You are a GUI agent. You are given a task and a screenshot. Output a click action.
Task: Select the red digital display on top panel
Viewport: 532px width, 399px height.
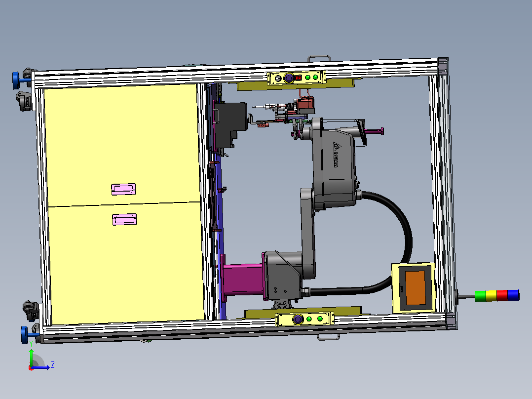298,78
